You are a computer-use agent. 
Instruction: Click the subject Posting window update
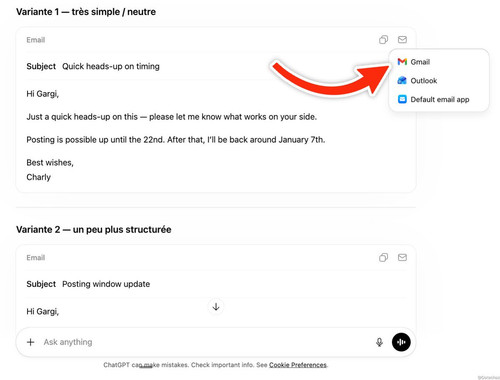(x=106, y=284)
